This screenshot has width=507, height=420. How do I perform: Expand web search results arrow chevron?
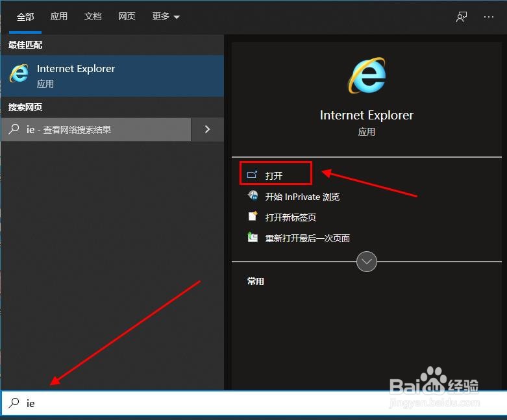tap(208, 129)
